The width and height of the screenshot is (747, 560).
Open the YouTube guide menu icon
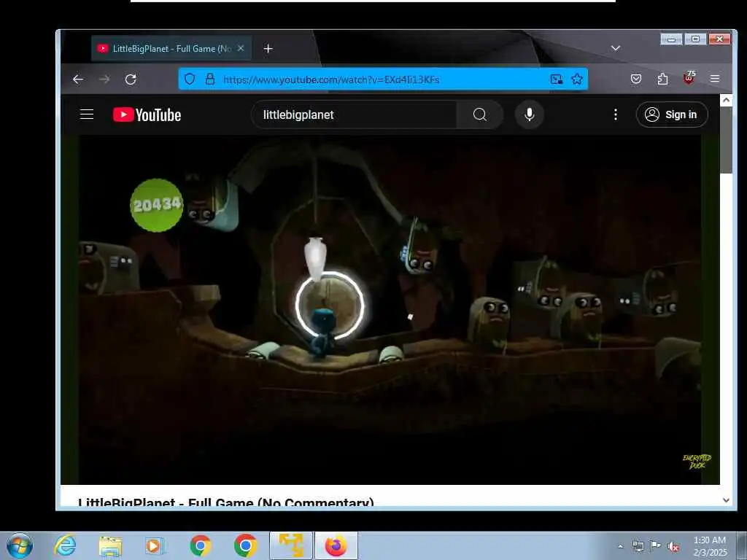[x=87, y=114]
